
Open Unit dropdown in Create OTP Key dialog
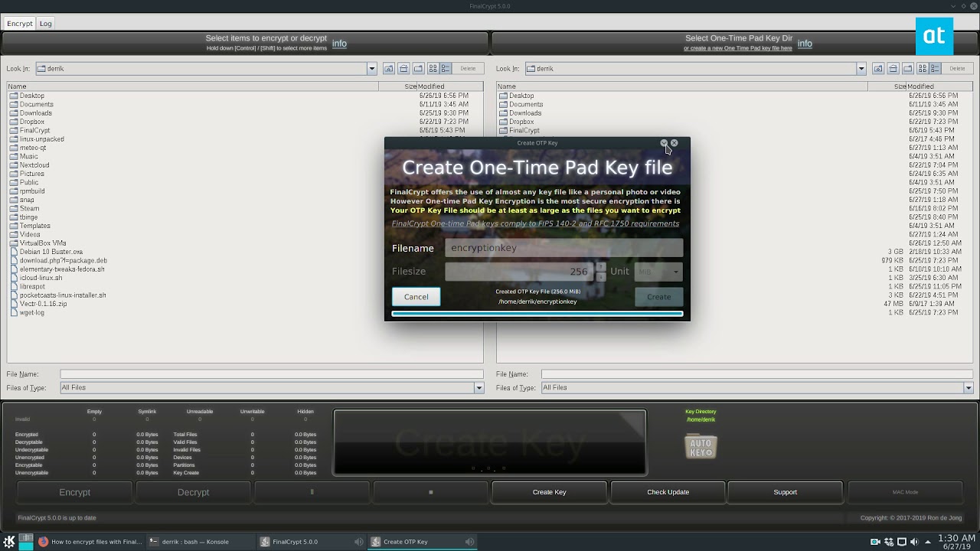[658, 272]
